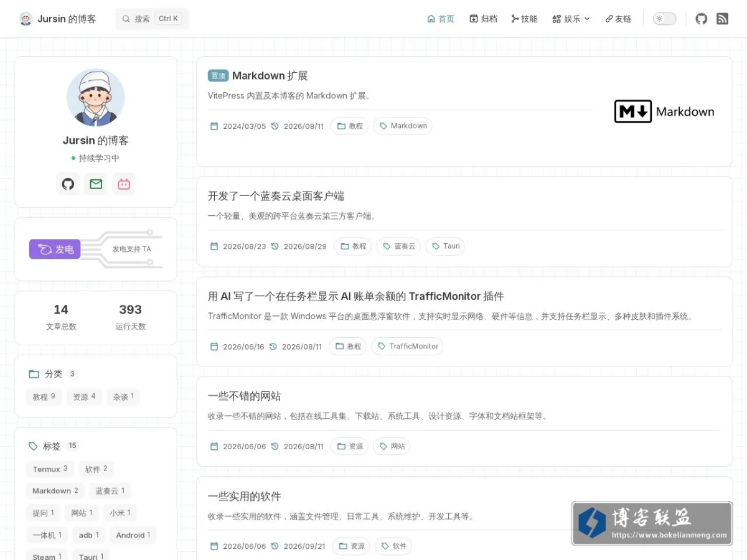Image resolution: width=747 pixels, height=560 pixels.
Task: Click the profile avatar picture
Action: coord(96,98)
